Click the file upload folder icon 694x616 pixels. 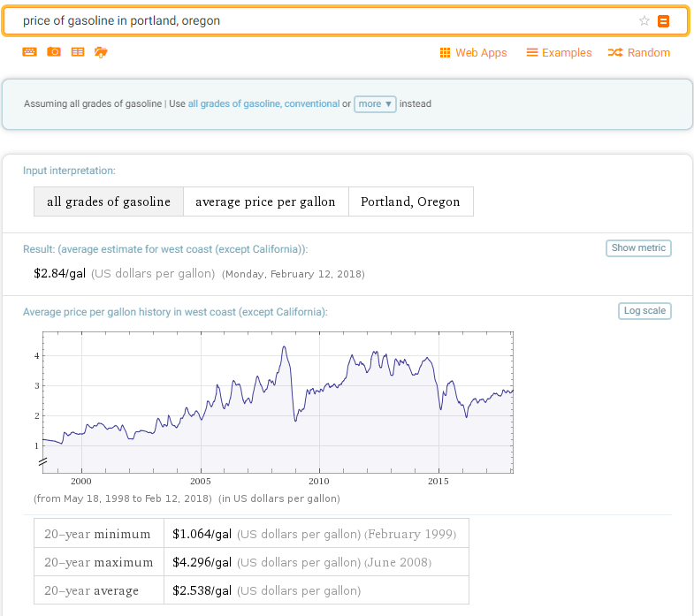click(101, 52)
